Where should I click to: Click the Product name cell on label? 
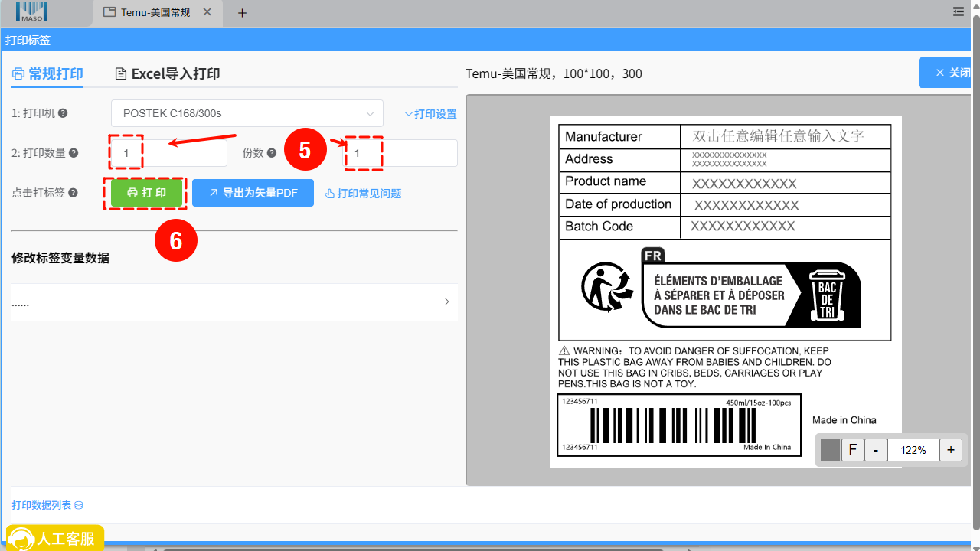pos(619,181)
